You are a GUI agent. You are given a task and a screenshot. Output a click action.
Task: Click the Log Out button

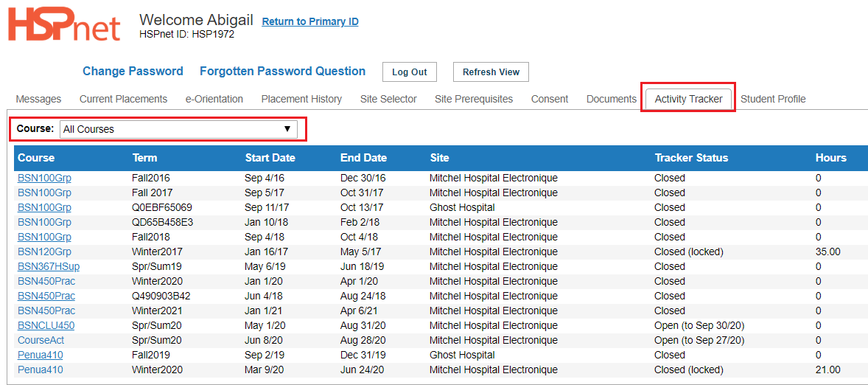410,72
